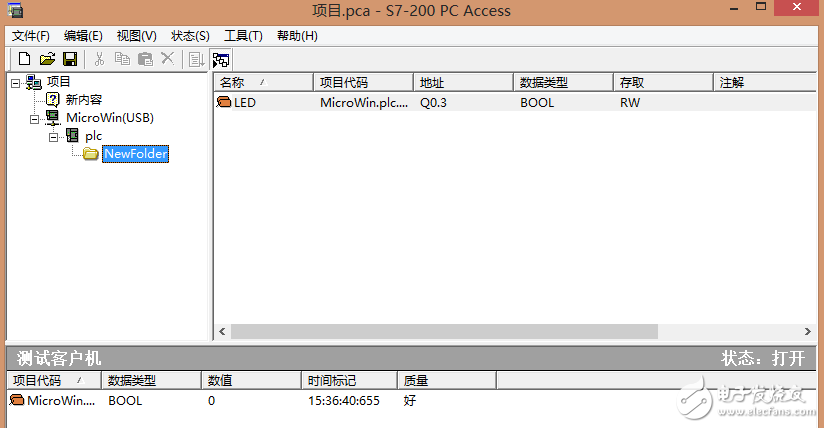The height and width of the screenshot is (428, 824).
Task: Copy selection with Copy icon
Action: pyautogui.click(x=122, y=59)
